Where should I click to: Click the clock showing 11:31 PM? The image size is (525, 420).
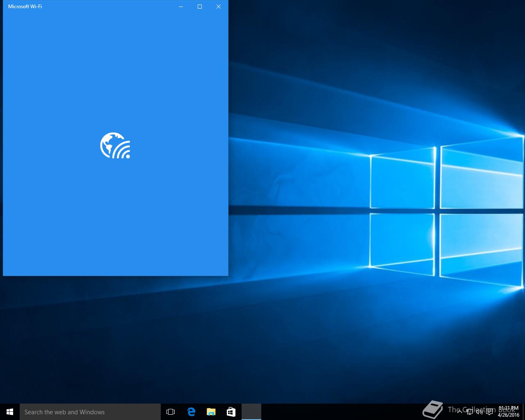pos(508,412)
